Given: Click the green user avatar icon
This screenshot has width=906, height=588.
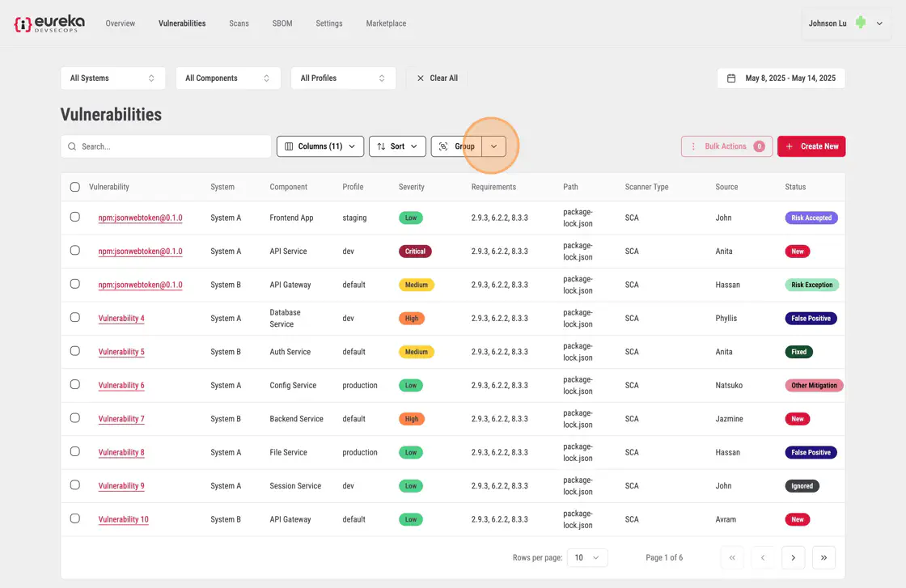Looking at the screenshot, I should click(x=861, y=23).
